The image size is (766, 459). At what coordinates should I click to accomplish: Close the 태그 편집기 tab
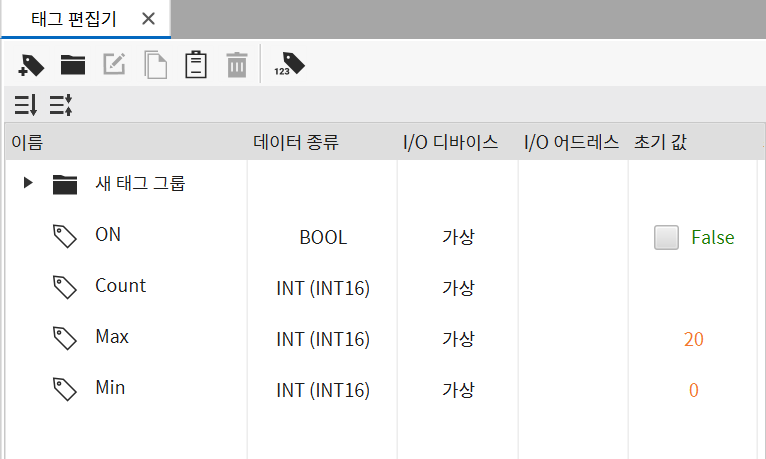click(x=149, y=19)
